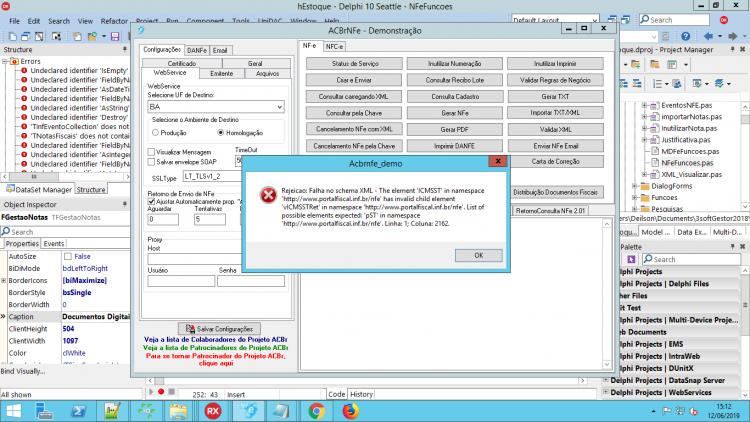Click OK in the Acbrnfe_demo error dialog
This screenshot has width=750, height=422.
(478, 255)
